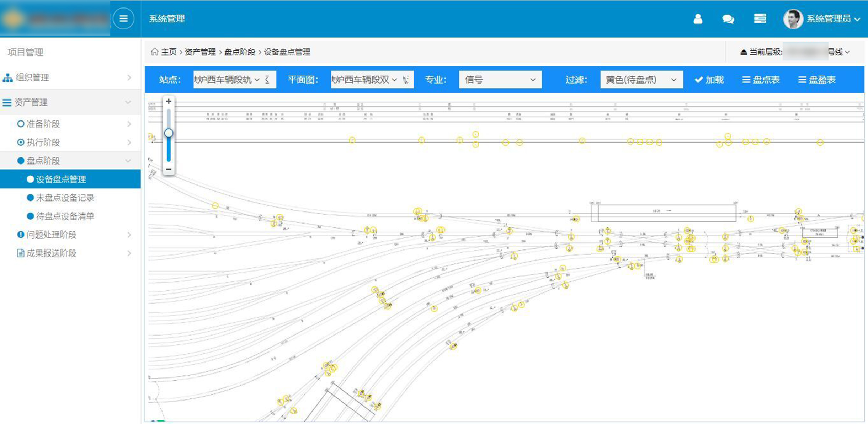Open the 过滤 dropdown showing 黄色(待盘点)
The height and width of the screenshot is (424, 868).
point(641,80)
